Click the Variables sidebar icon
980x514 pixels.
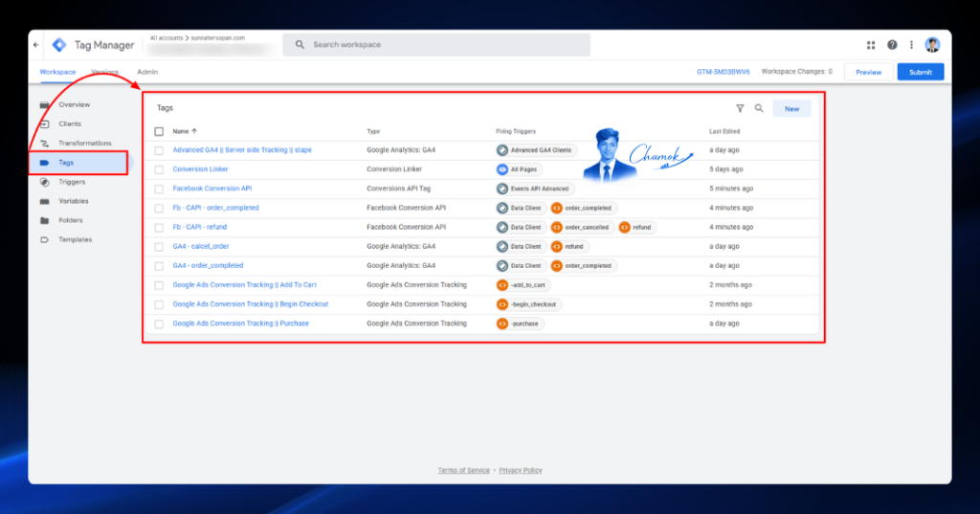(x=44, y=201)
